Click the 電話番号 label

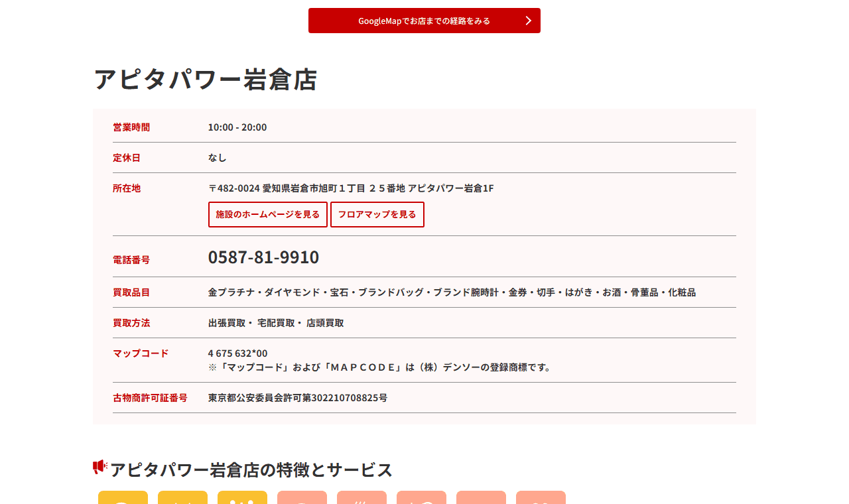(x=131, y=260)
